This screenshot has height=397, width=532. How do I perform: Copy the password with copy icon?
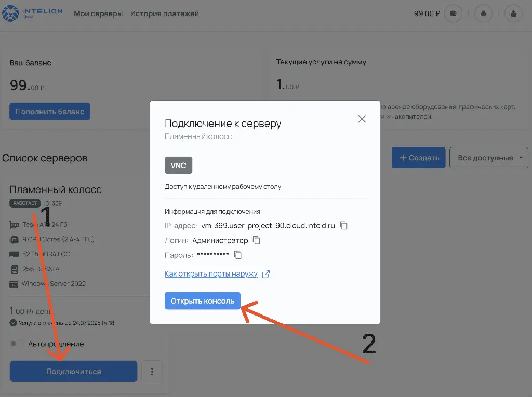click(x=238, y=255)
